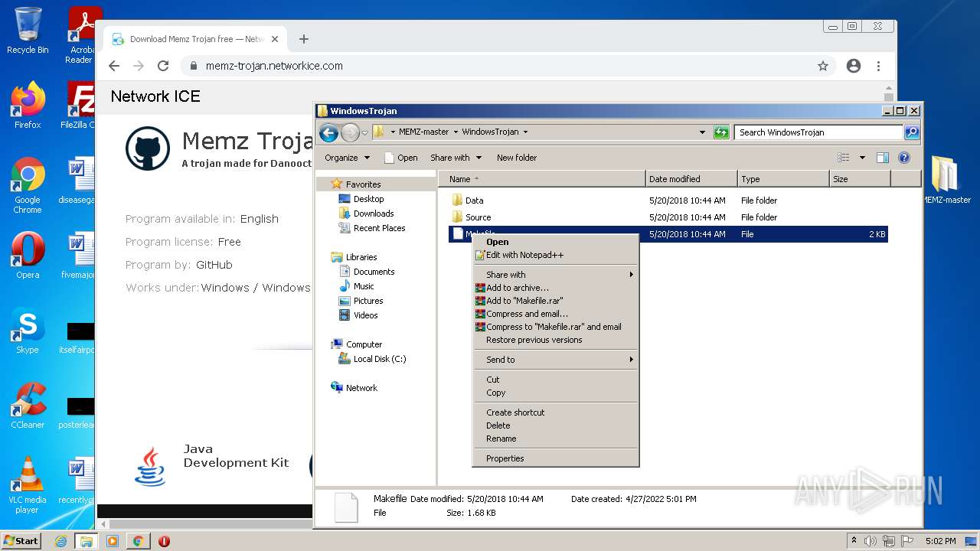Viewport: 980px width, 551px height.
Task: Click MEMZ-master in the address path
Action: click(x=423, y=132)
